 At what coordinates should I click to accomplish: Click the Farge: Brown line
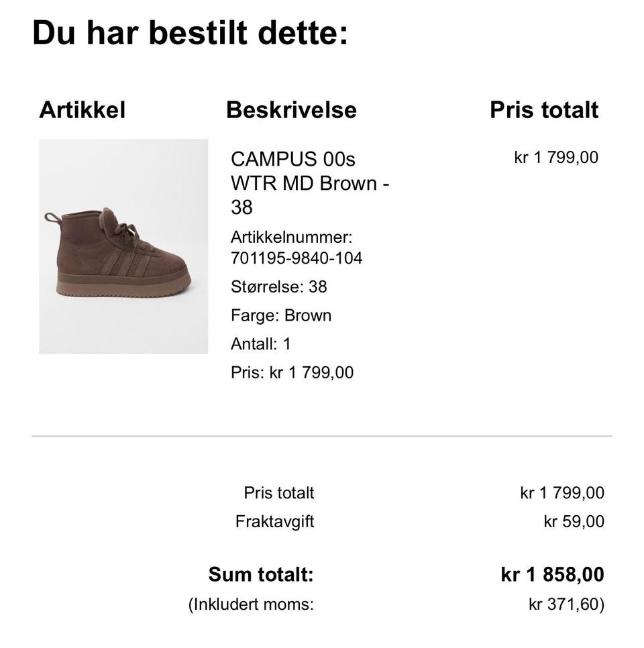tap(281, 316)
